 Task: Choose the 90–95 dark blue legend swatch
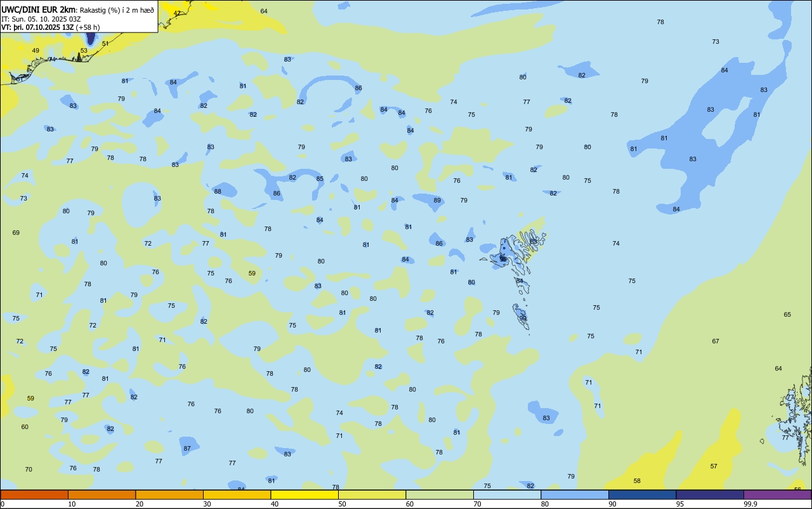pyautogui.click(x=642, y=494)
